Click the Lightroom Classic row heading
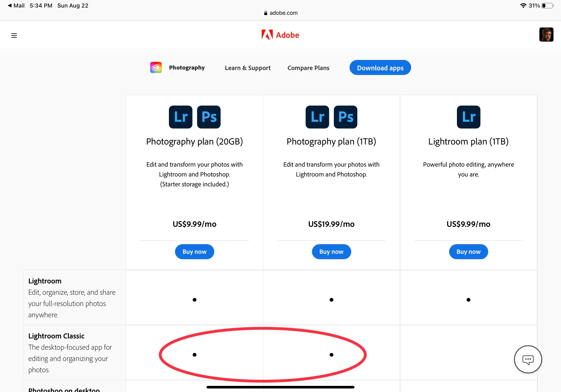The image size is (561, 392). (x=56, y=336)
